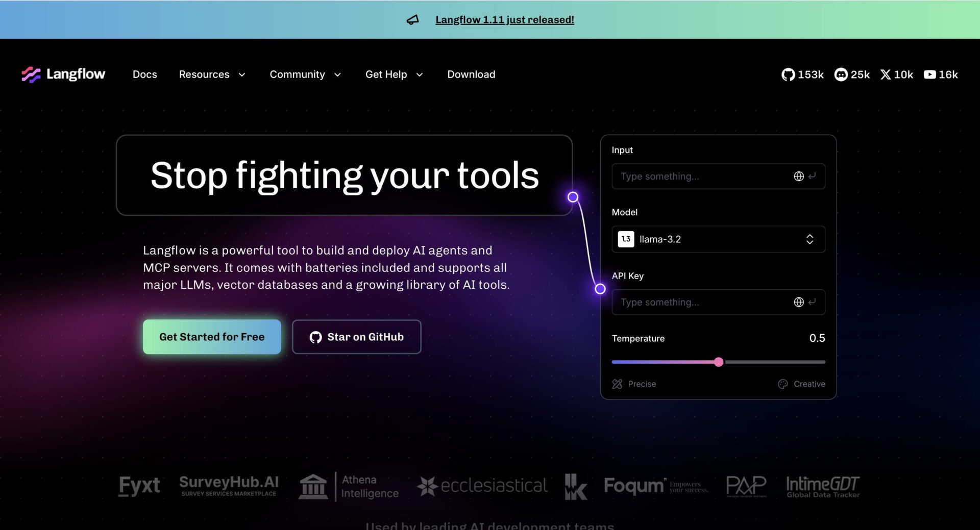This screenshot has height=530, width=980.
Task: Click the Athena Intelligence logo
Action: coord(349,486)
